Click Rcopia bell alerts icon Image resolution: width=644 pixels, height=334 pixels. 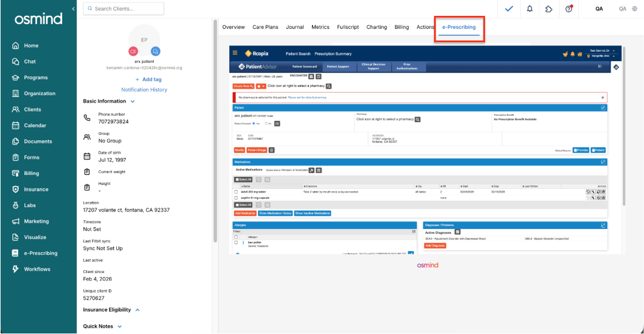[572, 54]
